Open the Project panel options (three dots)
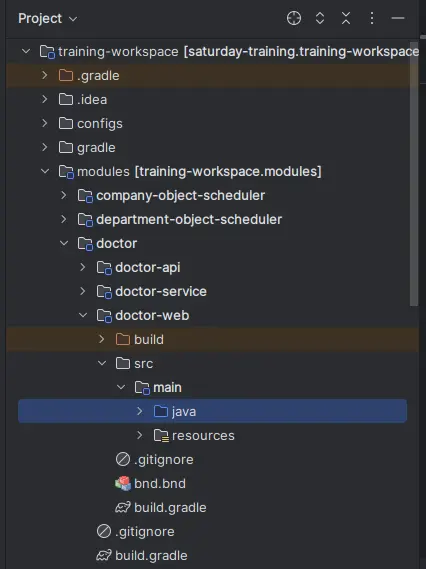 [372, 18]
